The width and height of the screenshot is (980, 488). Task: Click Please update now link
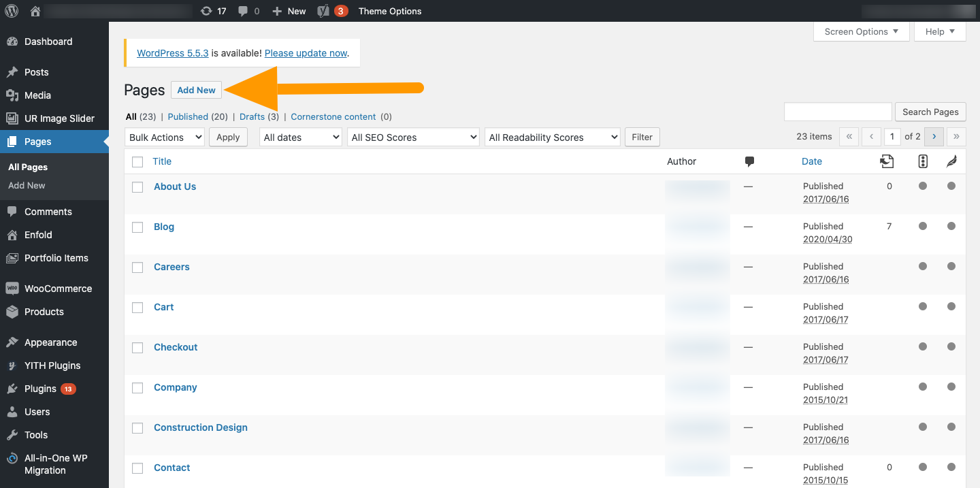(306, 53)
